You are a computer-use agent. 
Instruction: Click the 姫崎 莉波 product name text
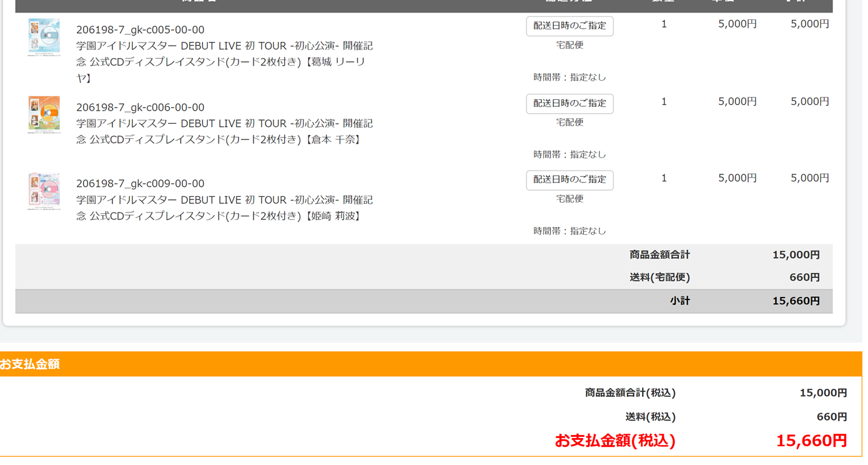pos(224,208)
